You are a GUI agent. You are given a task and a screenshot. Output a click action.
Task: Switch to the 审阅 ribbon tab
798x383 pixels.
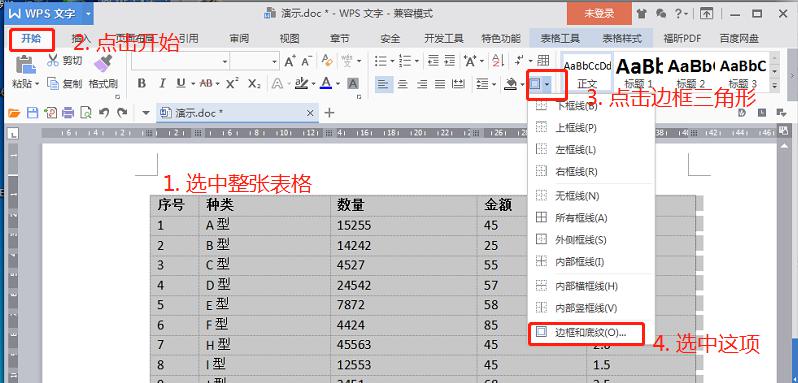[239, 39]
